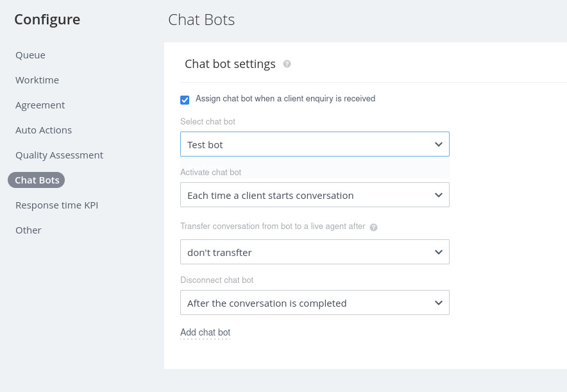Open Response time KPI settings
The image size is (567, 392).
click(x=56, y=205)
